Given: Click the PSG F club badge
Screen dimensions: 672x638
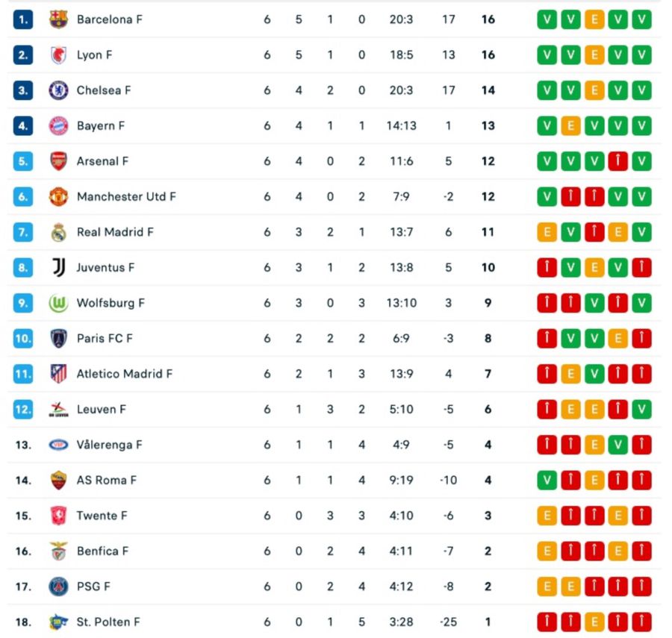Looking at the screenshot, I should coord(58,587).
